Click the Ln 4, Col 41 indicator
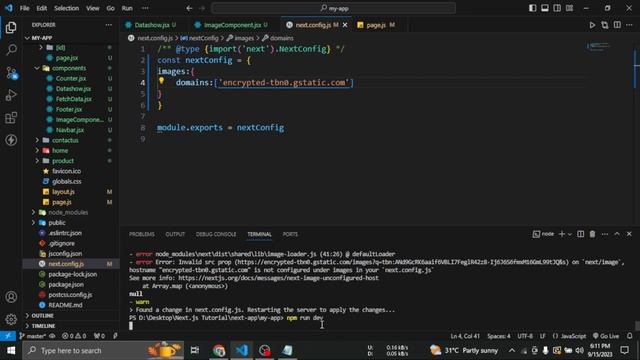Screen dimensions: 640x360 pos(465,336)
